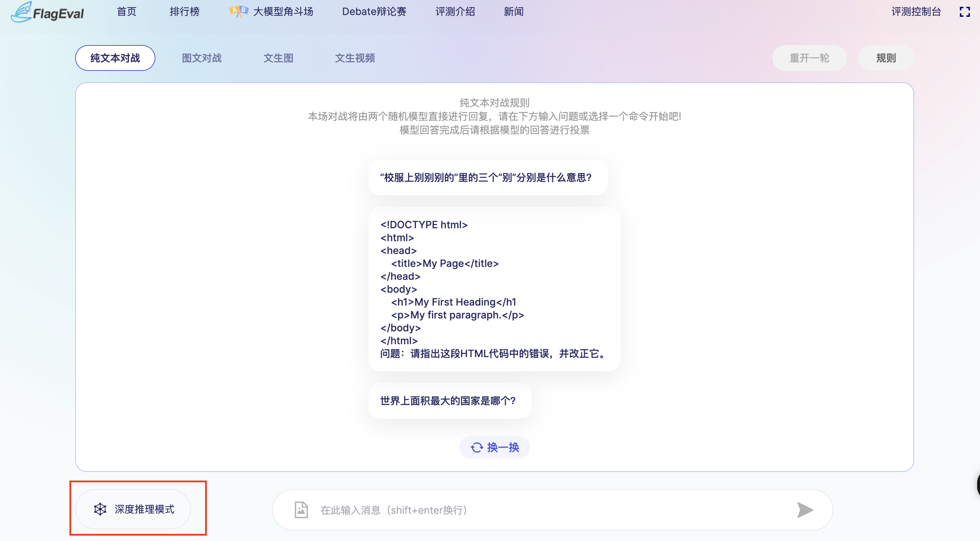
Task: Click the fullscreen expand icon
Action: 964,12
